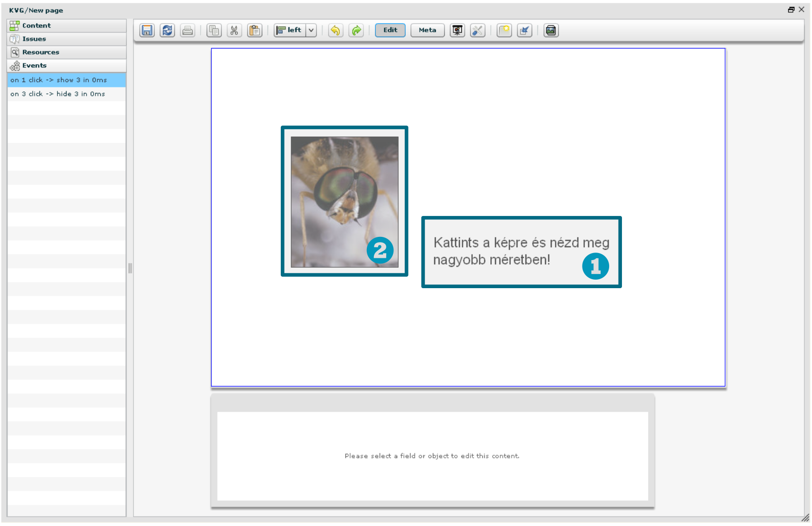Switch to Meta mode
The image size is (812, 526).
coord(427,30)
